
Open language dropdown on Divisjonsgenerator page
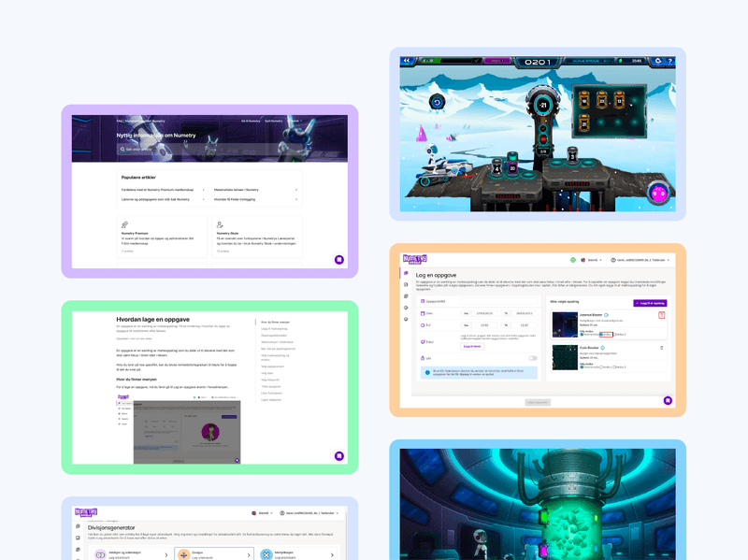coord(263,513)
